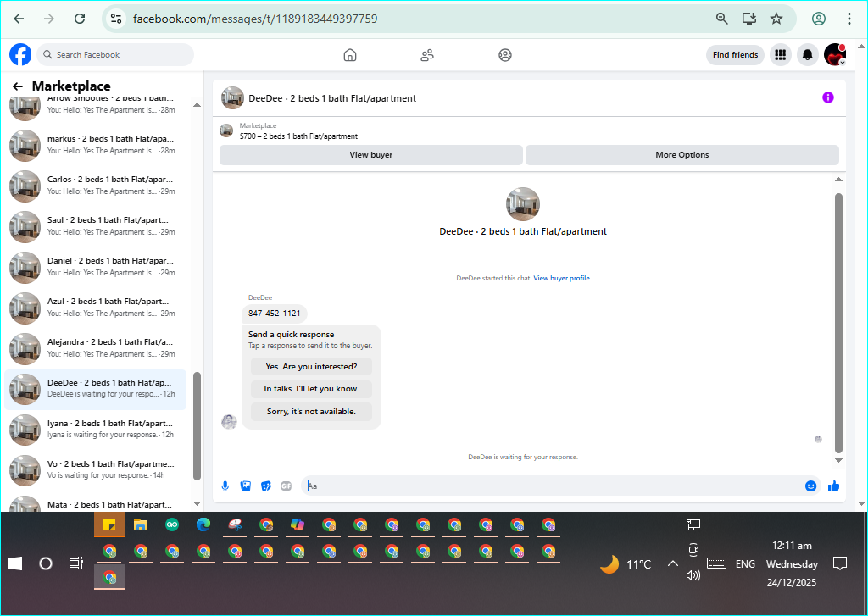Click the More Options button

click(682, 155)
